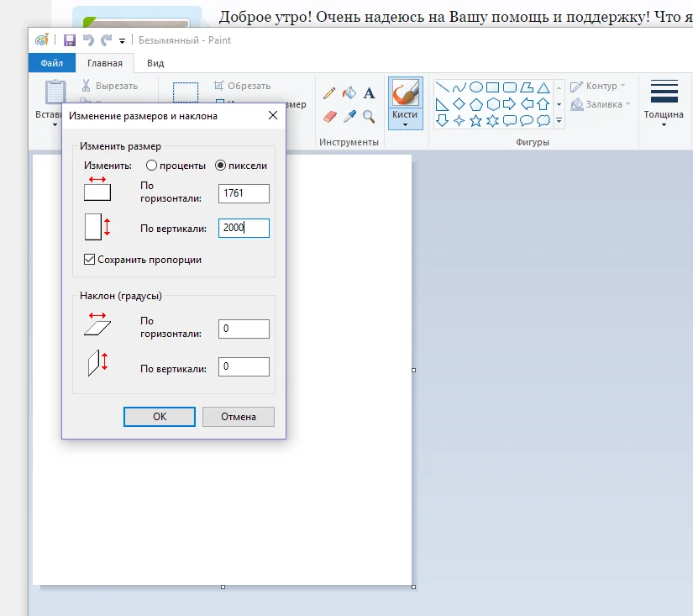Click the Вставить clipboard icon

tap(55, 92)
